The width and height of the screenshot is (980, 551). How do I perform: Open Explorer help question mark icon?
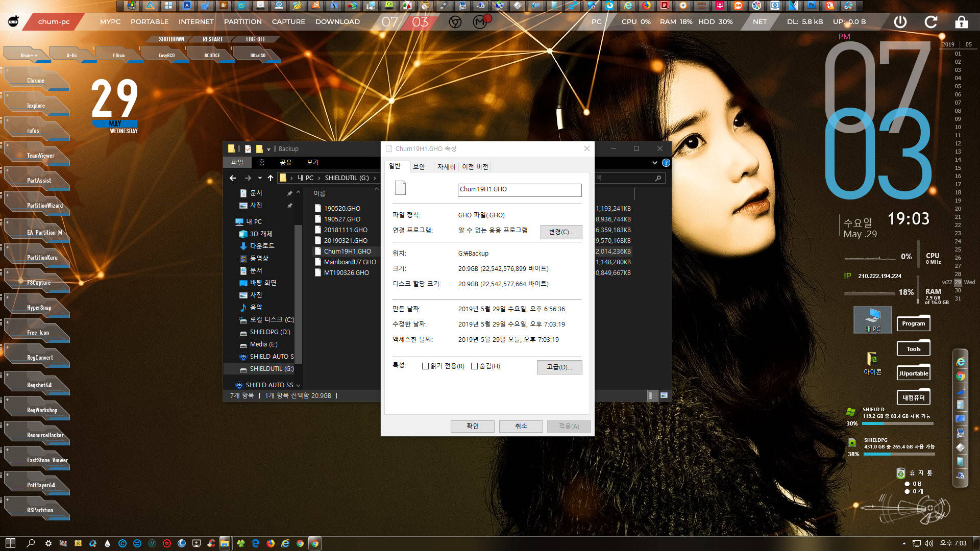[666, 163]
